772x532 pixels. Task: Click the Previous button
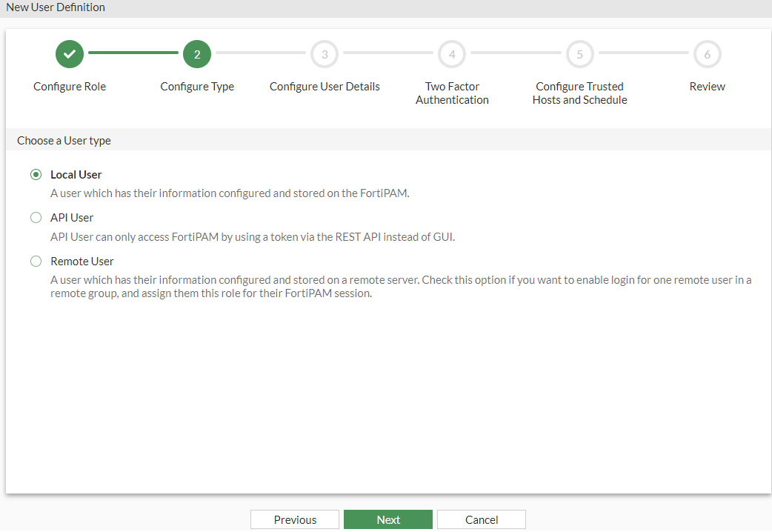click(294, 519)
